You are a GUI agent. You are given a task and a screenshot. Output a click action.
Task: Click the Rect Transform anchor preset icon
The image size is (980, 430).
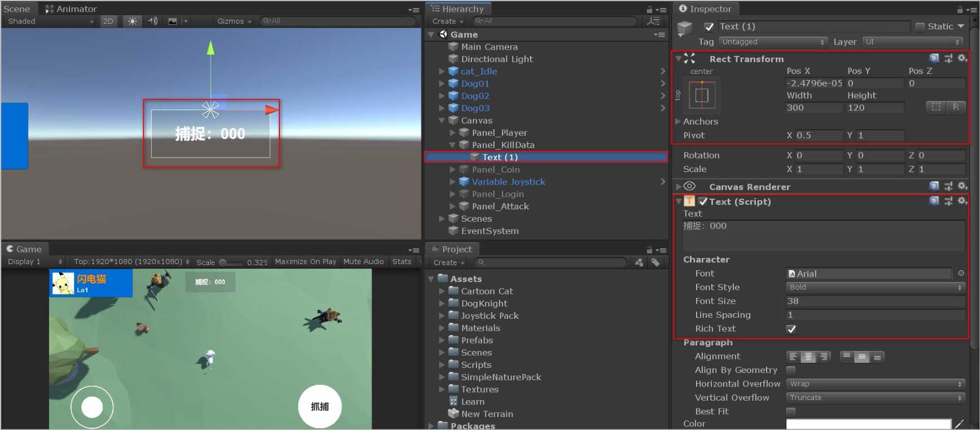pos(702,95)
